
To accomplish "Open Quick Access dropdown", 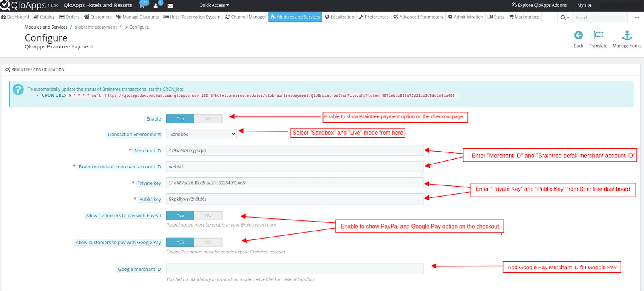I will click(214, 5).
